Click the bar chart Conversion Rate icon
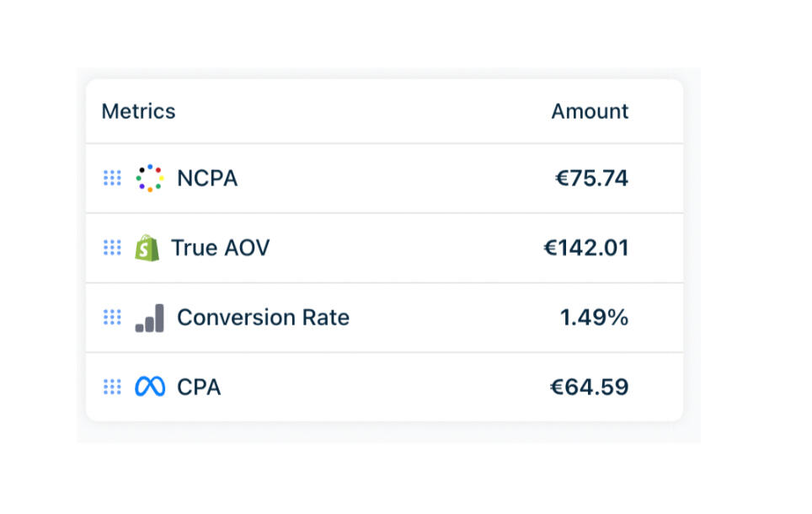Image resolution: width=812 pixels, height=514 pixels. (149, 318)
